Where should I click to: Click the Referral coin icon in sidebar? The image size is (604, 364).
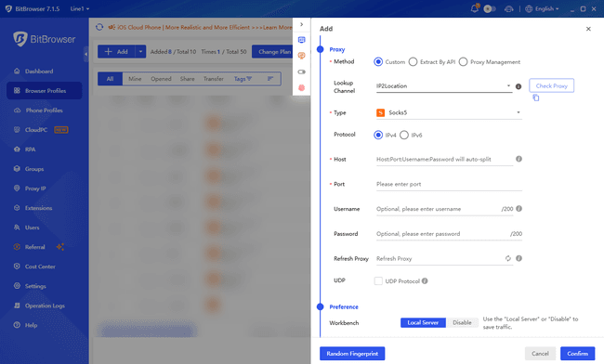(17, 247)
